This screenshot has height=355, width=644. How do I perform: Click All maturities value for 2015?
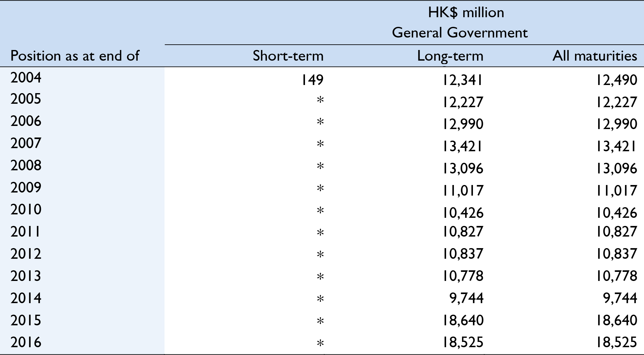616,321
